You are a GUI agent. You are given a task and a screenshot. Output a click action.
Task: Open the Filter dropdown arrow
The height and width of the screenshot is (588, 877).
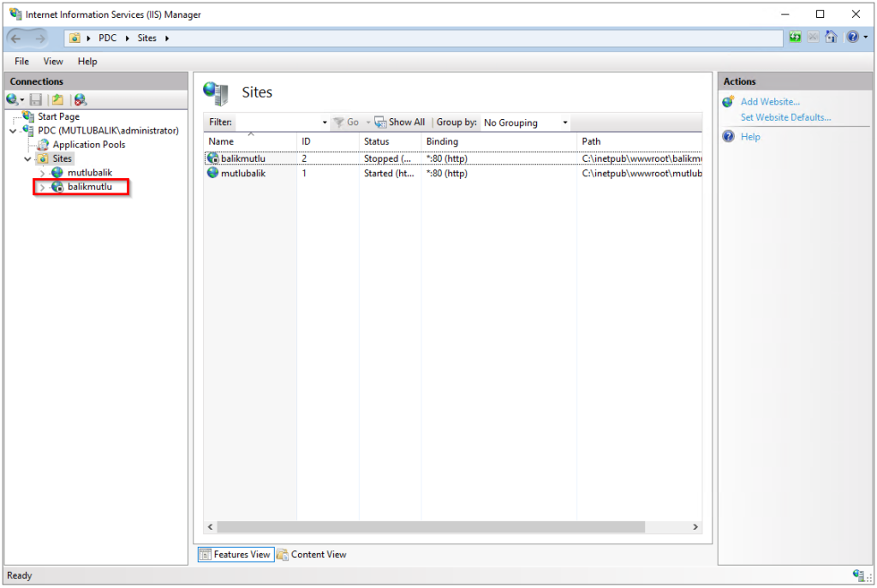[x=325, y=122]
